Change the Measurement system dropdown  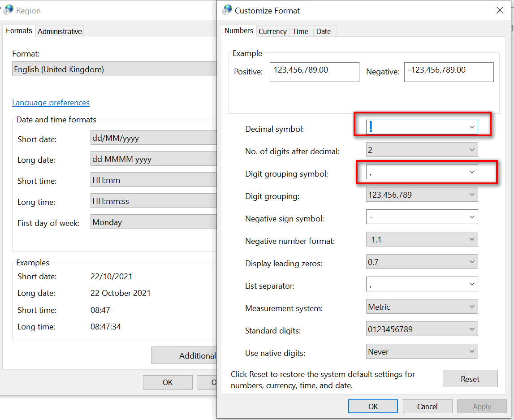(471, 307)
